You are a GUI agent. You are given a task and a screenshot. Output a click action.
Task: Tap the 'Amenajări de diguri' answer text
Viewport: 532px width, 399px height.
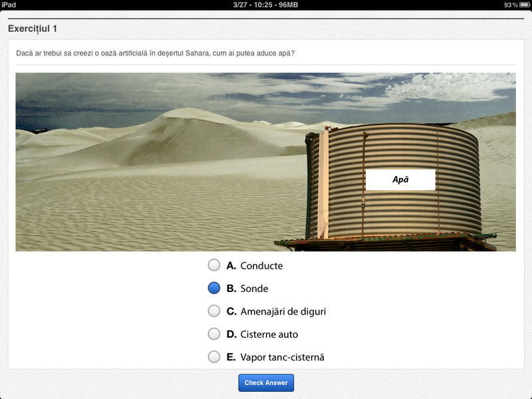[x=283, y=311]
